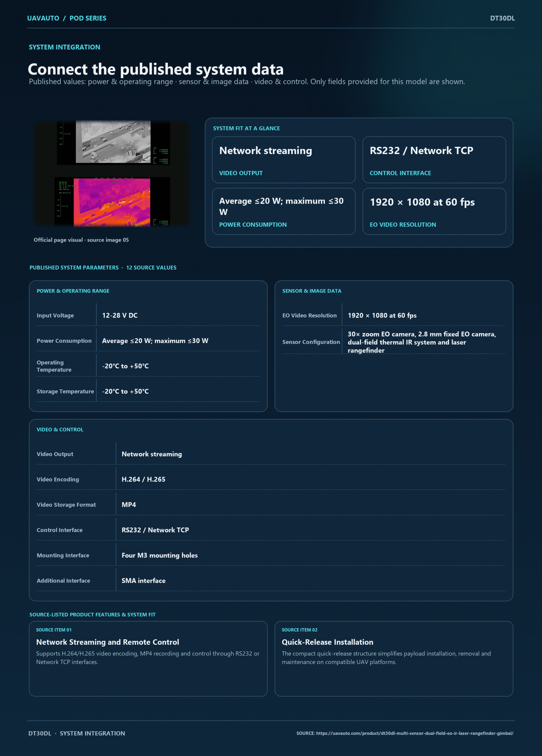Viewport: 542px width, 756px height.
Task: Click 'Connect the published system data' heading
Action: [x=155, y=69]
